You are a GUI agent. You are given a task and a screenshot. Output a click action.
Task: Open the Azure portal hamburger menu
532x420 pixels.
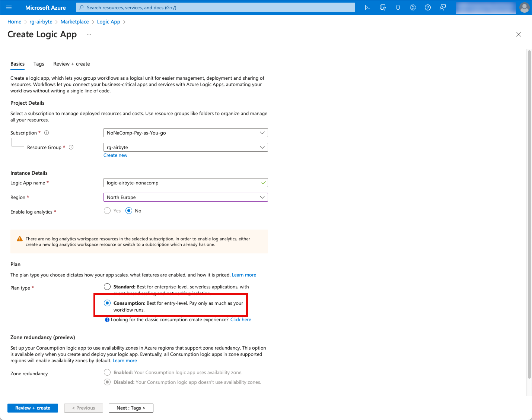coord(9,7)
